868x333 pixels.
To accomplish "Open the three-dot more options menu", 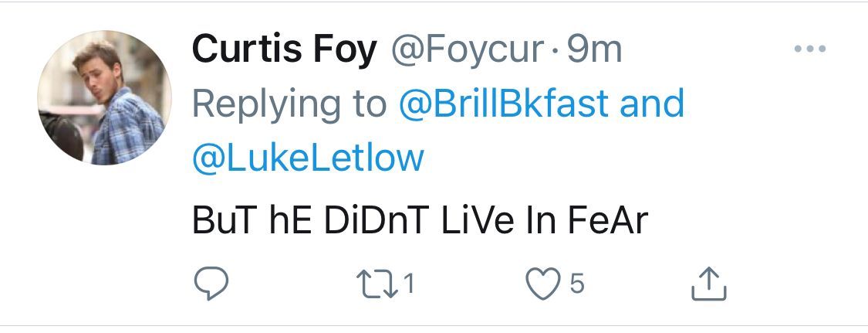I will click(810, 50).
